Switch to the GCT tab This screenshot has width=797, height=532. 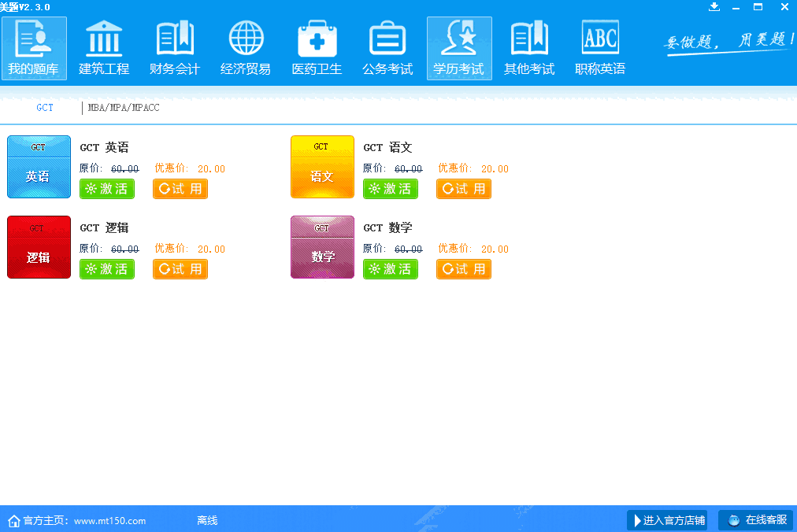click(x=45, y=108)
